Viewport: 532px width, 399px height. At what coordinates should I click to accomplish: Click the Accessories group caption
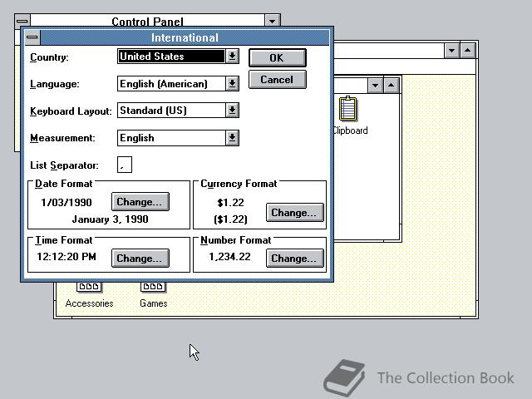coord(89,303)
